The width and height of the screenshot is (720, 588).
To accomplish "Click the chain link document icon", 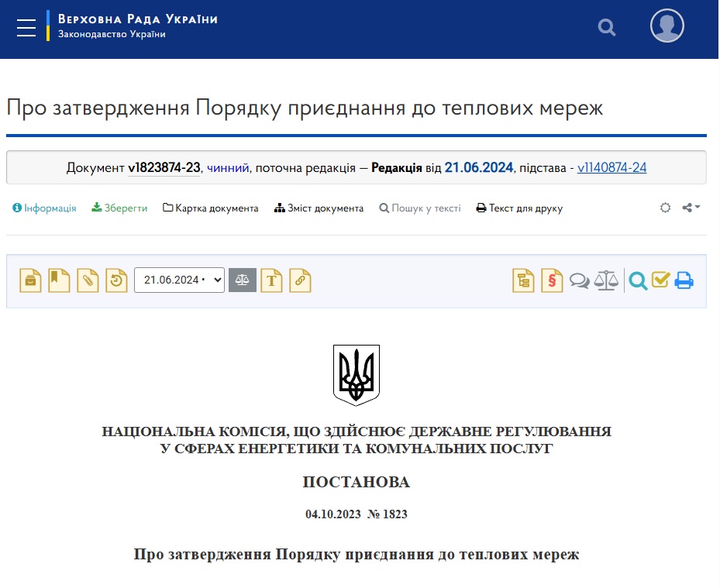I will coord(300,280).
